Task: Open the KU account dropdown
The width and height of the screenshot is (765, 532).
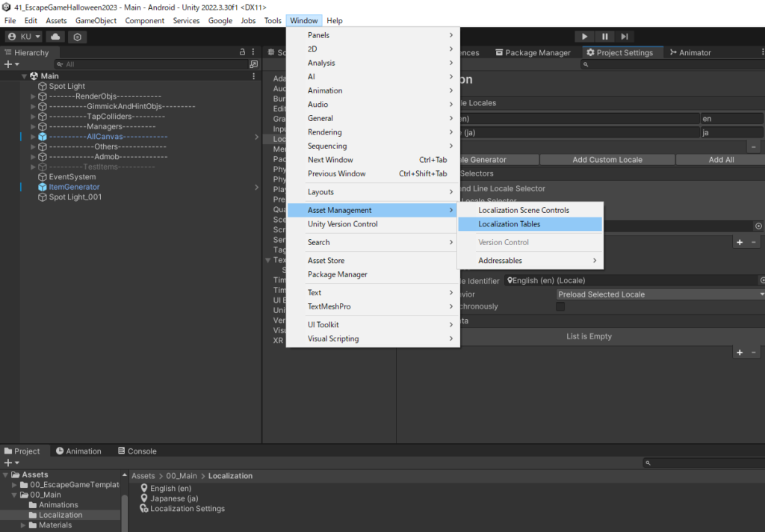Action: click(25, 37)
